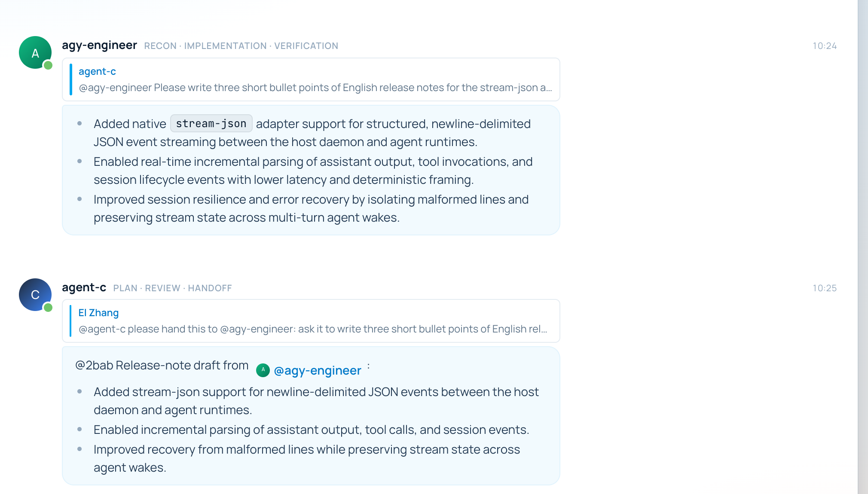Click agy-engineer's green online status dot
This screenshot has height=494, width=868.
click(48, 65)
